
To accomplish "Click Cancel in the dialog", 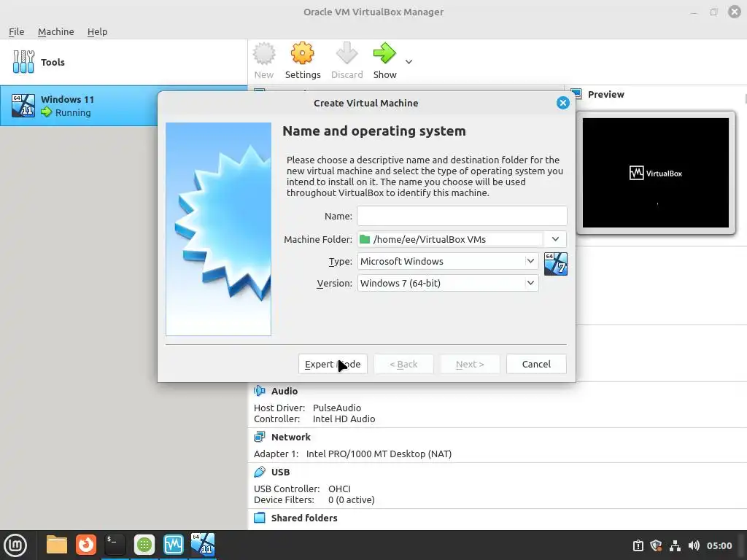I will [x=536, y=364].
